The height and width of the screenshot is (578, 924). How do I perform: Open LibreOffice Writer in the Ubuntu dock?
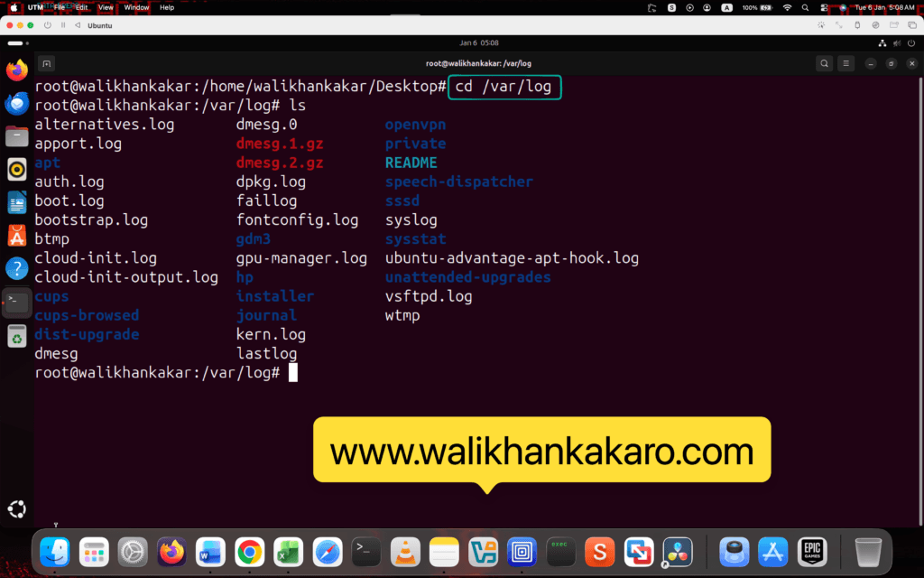point(16,202)
